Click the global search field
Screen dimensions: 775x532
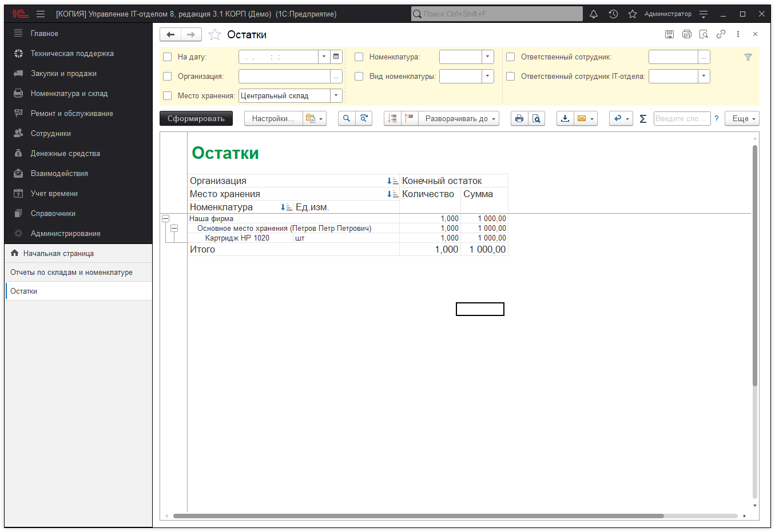point(496,14)
